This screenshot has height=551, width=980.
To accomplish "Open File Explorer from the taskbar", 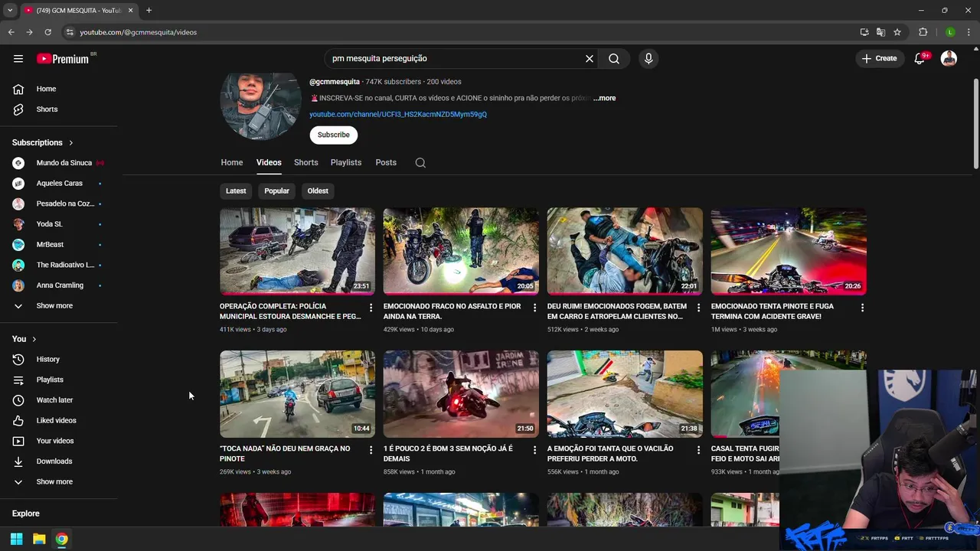I will 39,539.
